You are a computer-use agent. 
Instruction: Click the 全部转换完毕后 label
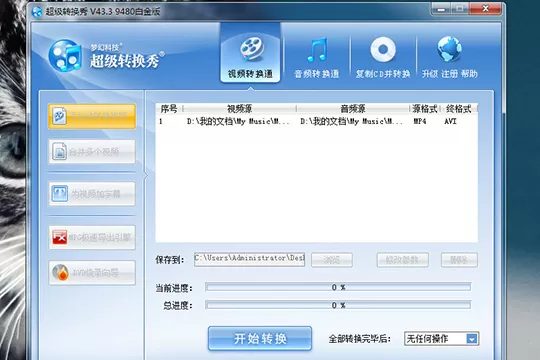(360, 339)
